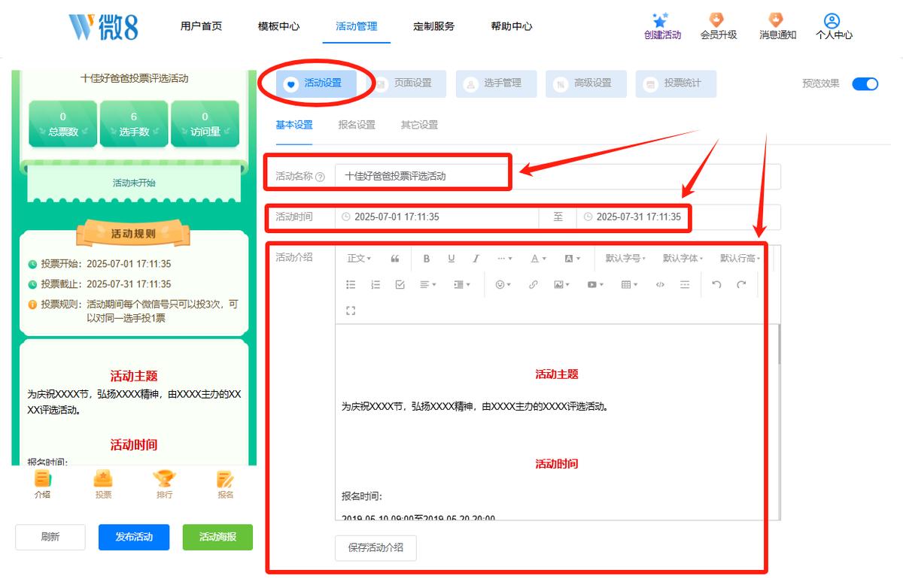Click the green 活动海报 button
The width and height of the screenshot is (903, 588).
tap(217, 537)
